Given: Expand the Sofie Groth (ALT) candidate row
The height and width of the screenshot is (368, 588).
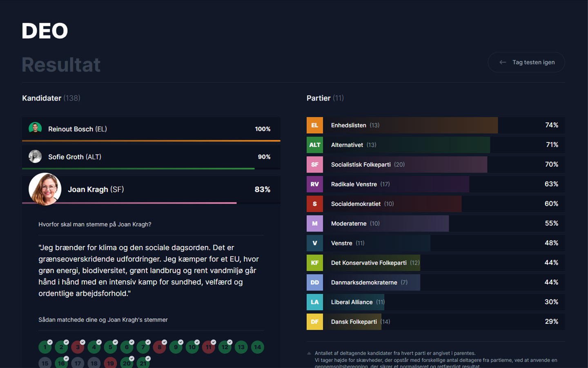Looking at the screenshot, I should tap(151, 157).
